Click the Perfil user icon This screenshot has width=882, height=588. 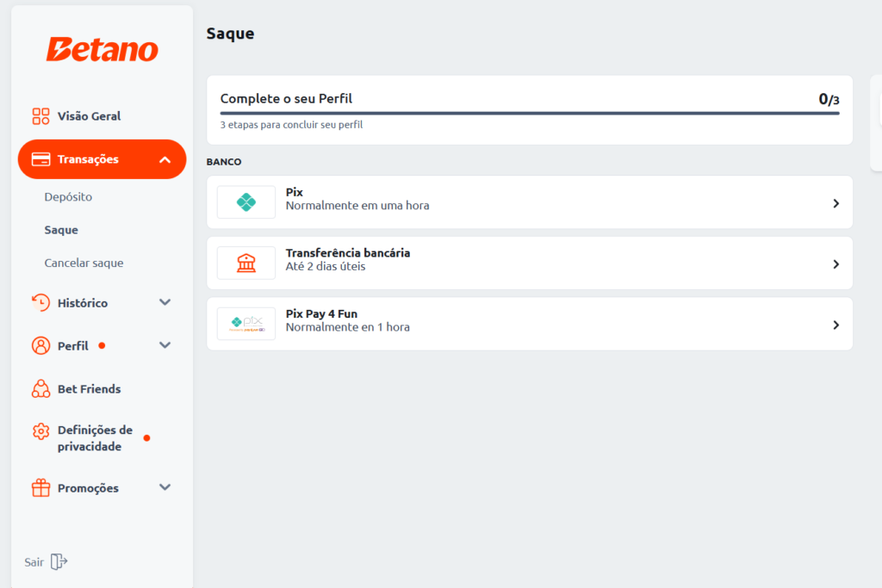(40, 346)
